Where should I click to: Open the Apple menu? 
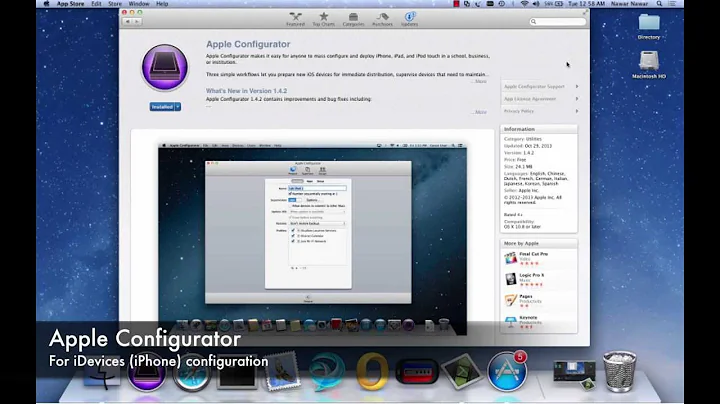coord(46,4)
